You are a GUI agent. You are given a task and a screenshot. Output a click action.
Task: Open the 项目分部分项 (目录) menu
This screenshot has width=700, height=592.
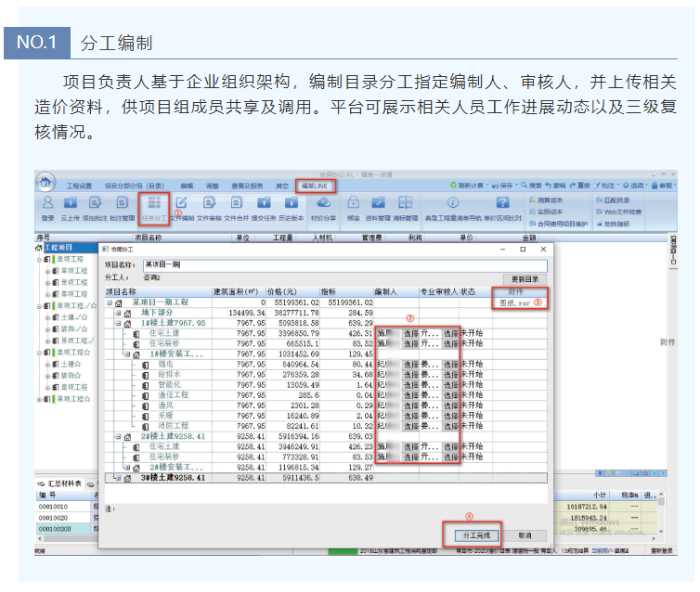[x=135, y=186]
